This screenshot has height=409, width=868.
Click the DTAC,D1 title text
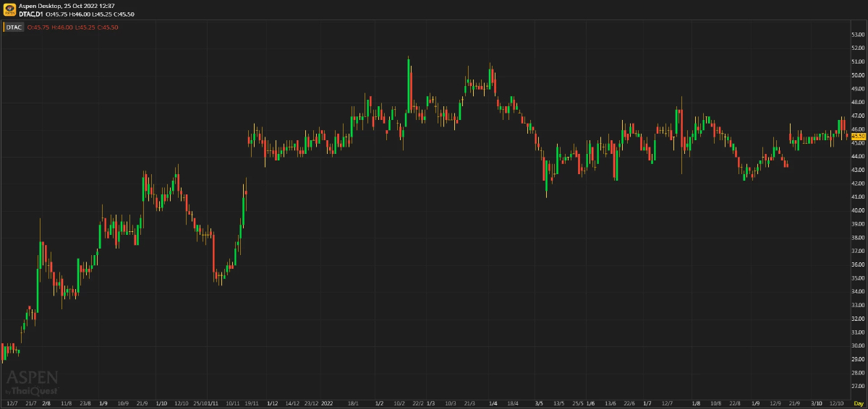tap(32, 14)
